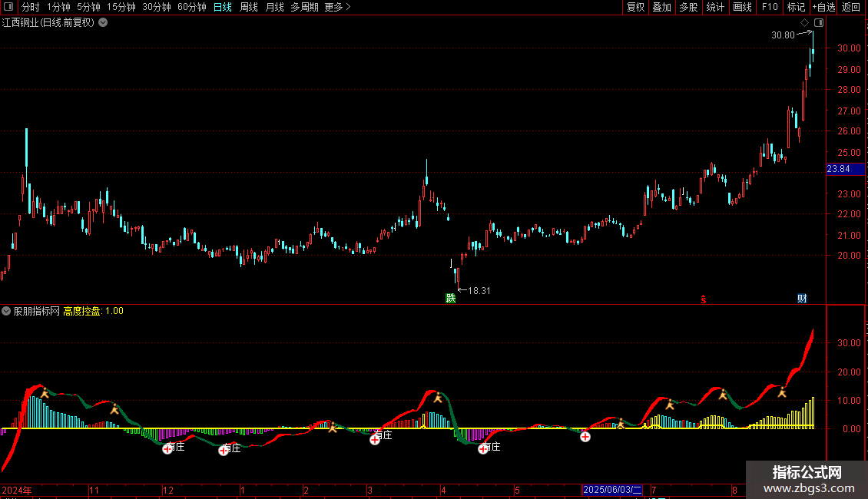
Task: Select the 日线 daily chart tab
Action: (x=223, y=7)
